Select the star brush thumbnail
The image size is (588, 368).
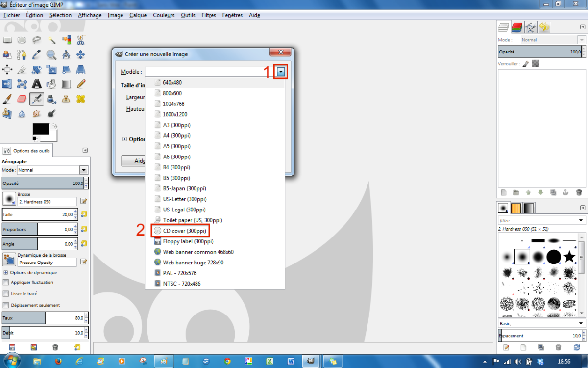[x=569, y=256]
